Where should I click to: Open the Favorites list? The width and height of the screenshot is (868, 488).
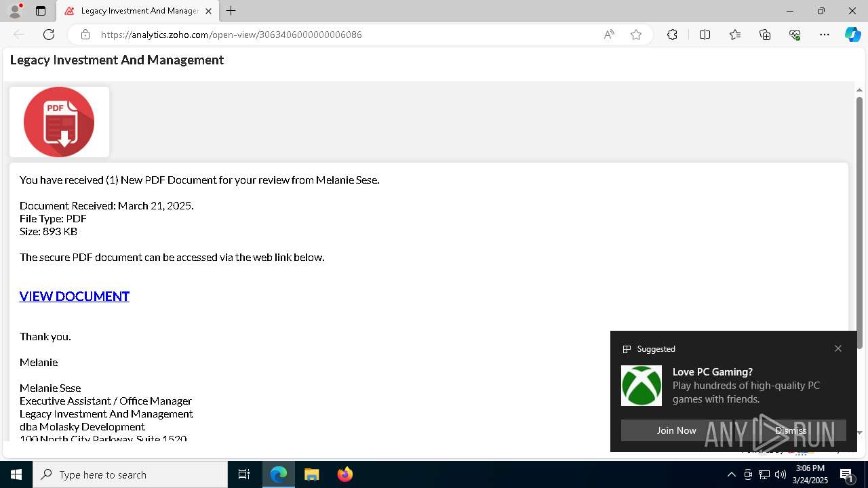click(x=735, y=35)
